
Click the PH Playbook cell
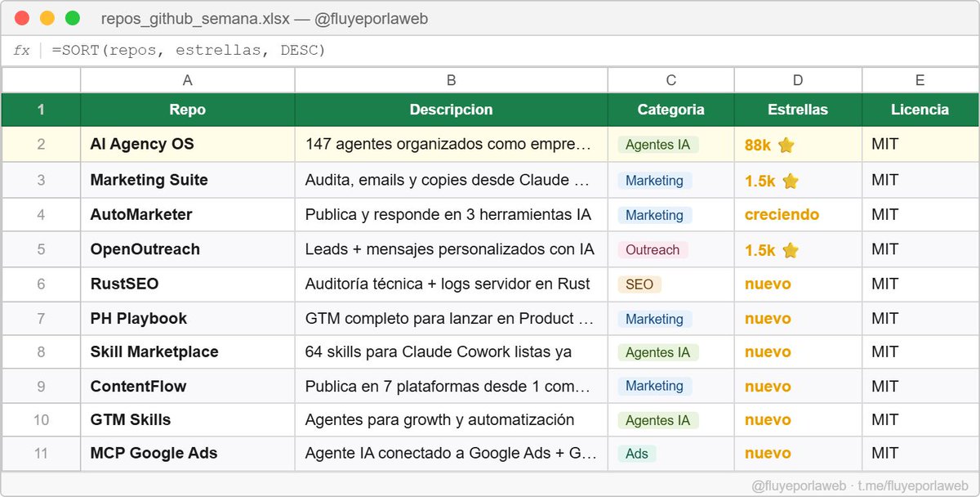tap(188, 319)
